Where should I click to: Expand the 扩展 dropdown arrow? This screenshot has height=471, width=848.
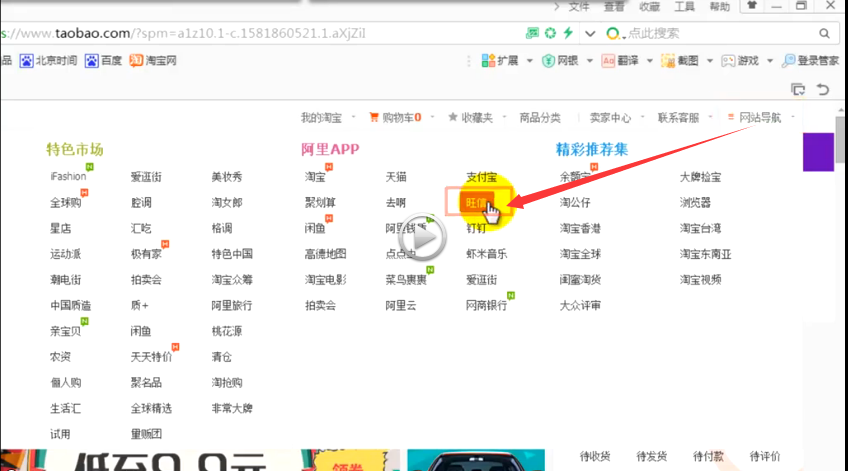point(529,61)
